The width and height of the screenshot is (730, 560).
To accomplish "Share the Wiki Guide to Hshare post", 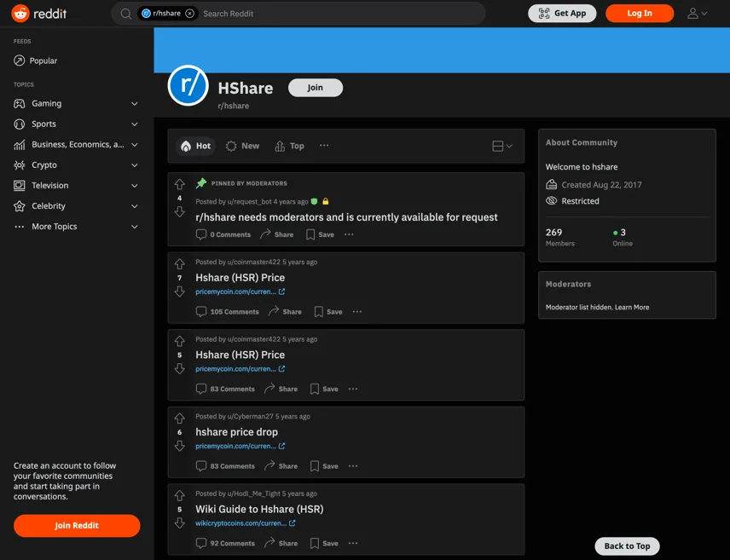I will click(281, 543).
